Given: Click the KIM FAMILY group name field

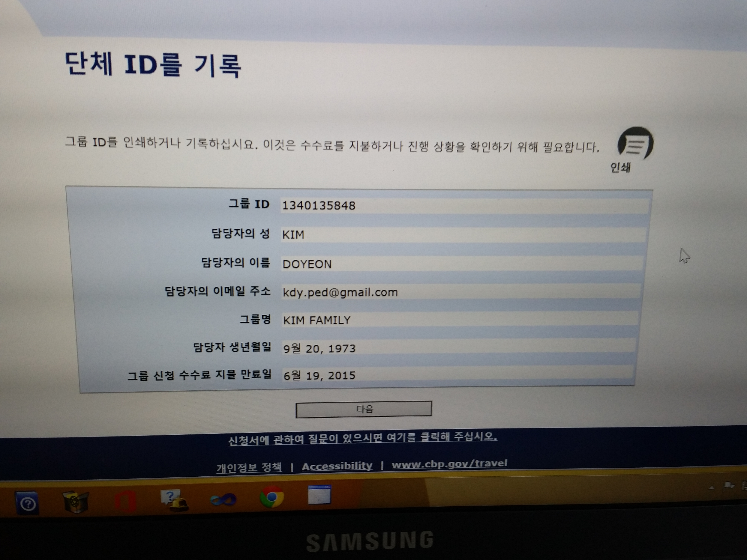Looking at the screenshot, I should (x=317, y=320).
